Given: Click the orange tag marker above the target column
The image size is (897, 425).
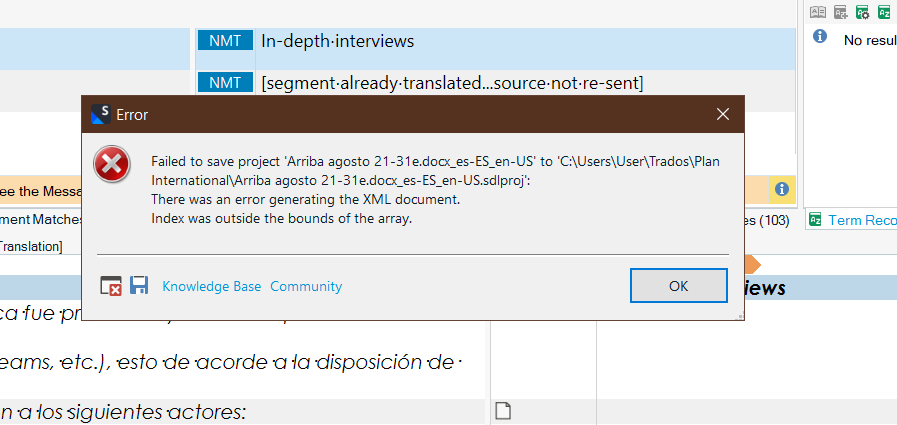Looking at the screenshot, I should [x=754, y=265].
